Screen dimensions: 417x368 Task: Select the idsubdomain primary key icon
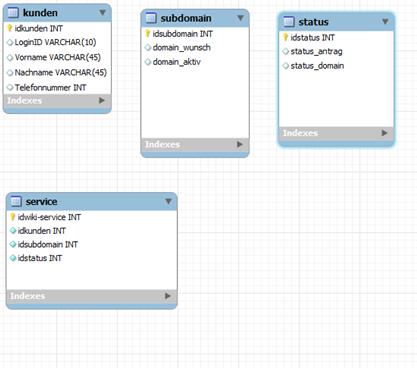[148, 33]
